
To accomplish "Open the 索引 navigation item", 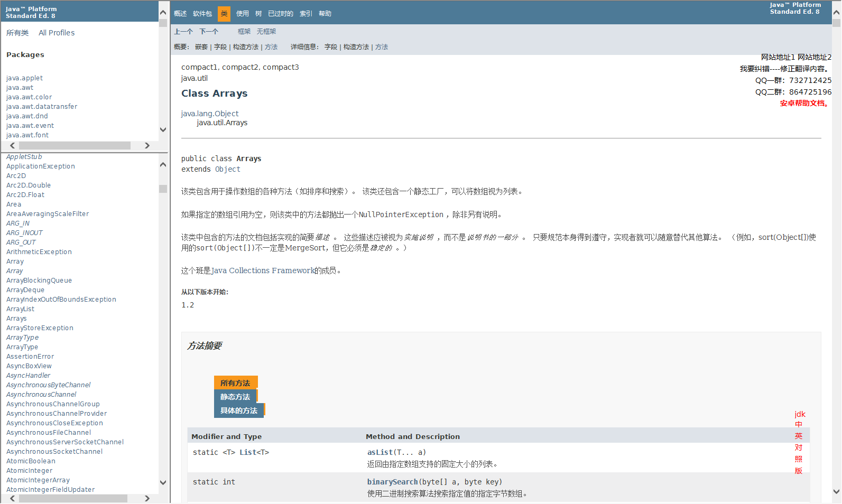I will pyautogui.click(x=306, y=14).
